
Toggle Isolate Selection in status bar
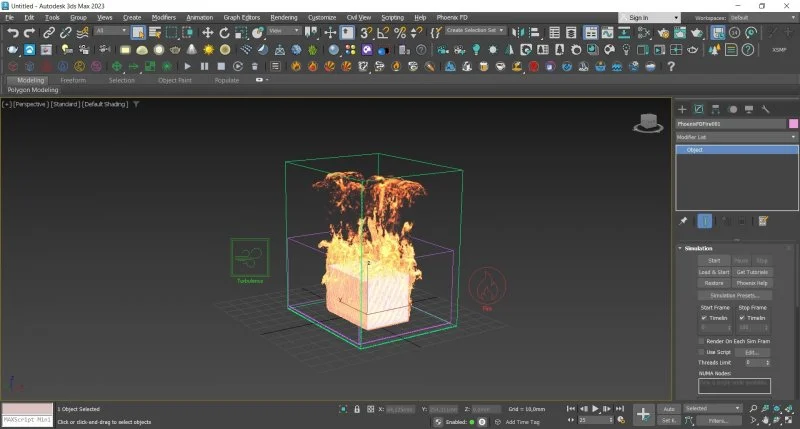tap(343, 409)
